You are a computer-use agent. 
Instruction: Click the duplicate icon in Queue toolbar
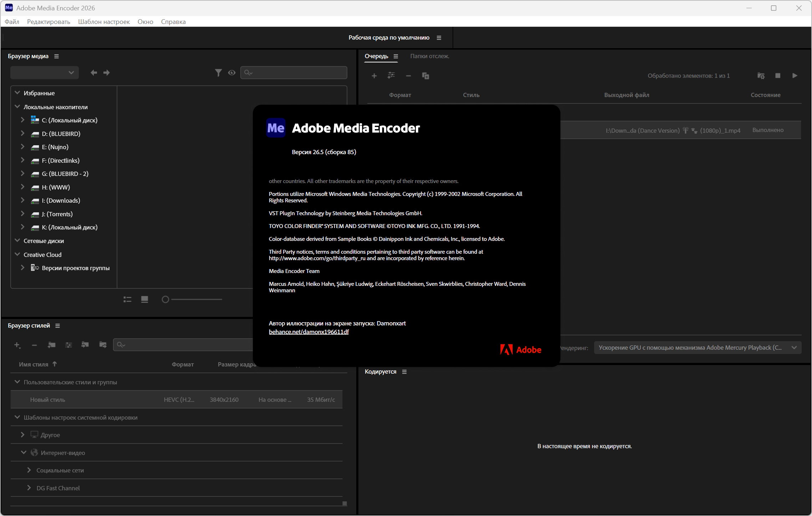425,76
